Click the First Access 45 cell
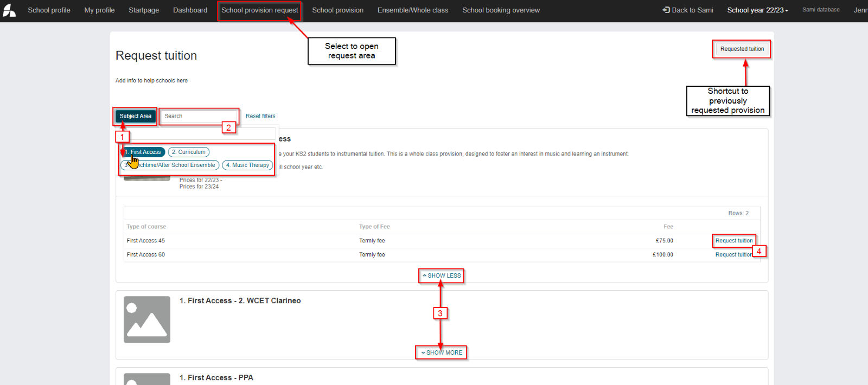Viewport: 868px width, 385px height. click(146, 241)
